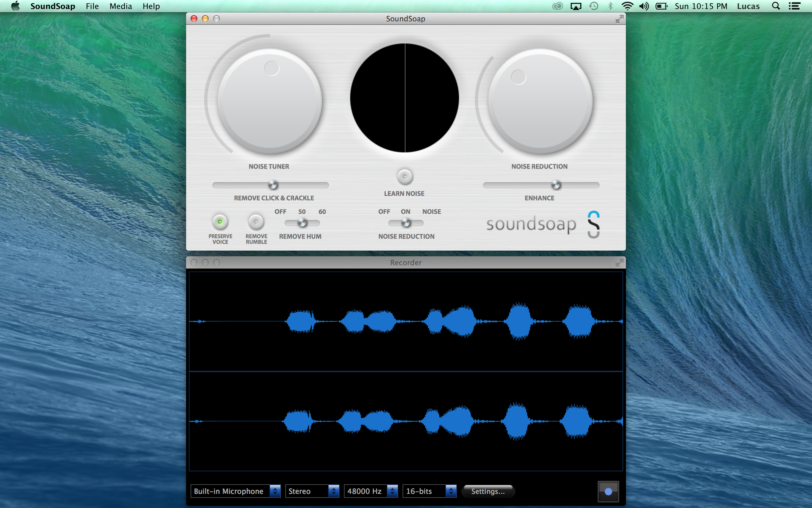The image size is (812, 508).
Task: Click the Noise Reduction knob
Action: (x=540, y=101)
